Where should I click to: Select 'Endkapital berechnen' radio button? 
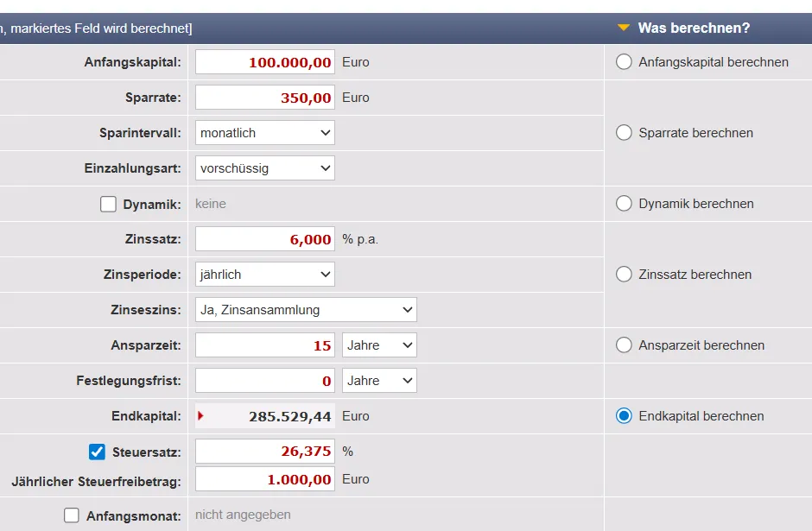[624, 416]
